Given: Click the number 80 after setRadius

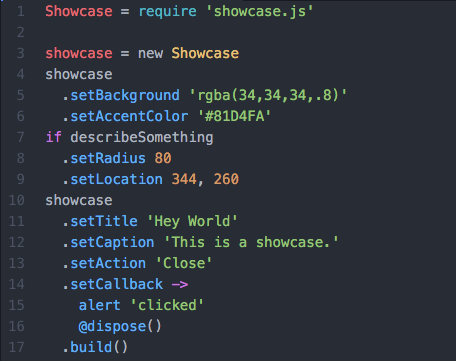Looking at the screenshot, I should pyautogui.click(x=163, y=158).
